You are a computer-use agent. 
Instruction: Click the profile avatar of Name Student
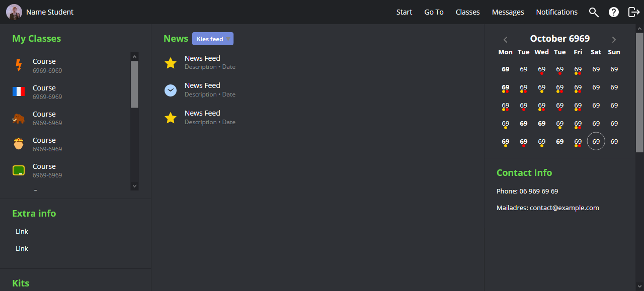point(14,12)
